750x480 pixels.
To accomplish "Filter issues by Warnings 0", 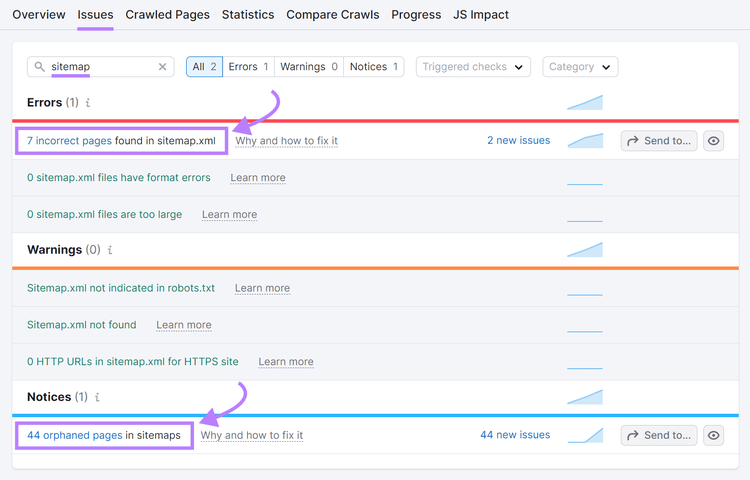I will pos(309,67).
